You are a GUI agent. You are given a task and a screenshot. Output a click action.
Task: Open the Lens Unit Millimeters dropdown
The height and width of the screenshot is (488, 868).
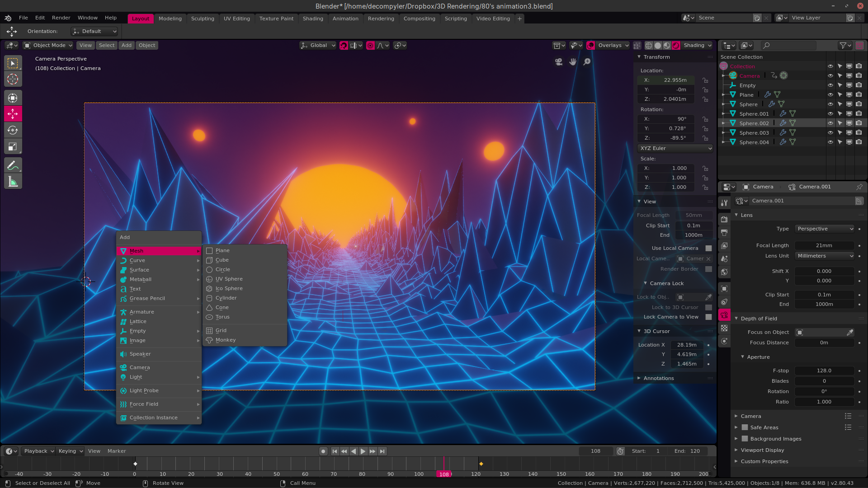825,256
